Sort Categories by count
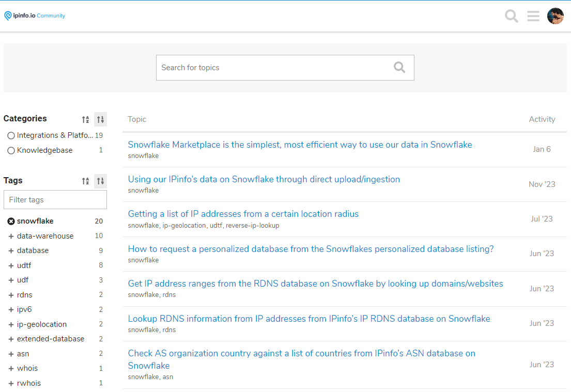The width and height of the screenshot is (571, 392). point(101,119)
